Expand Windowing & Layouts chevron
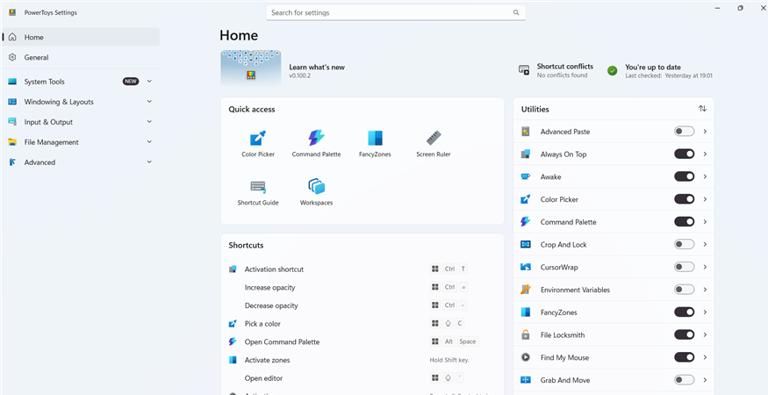 149,101
